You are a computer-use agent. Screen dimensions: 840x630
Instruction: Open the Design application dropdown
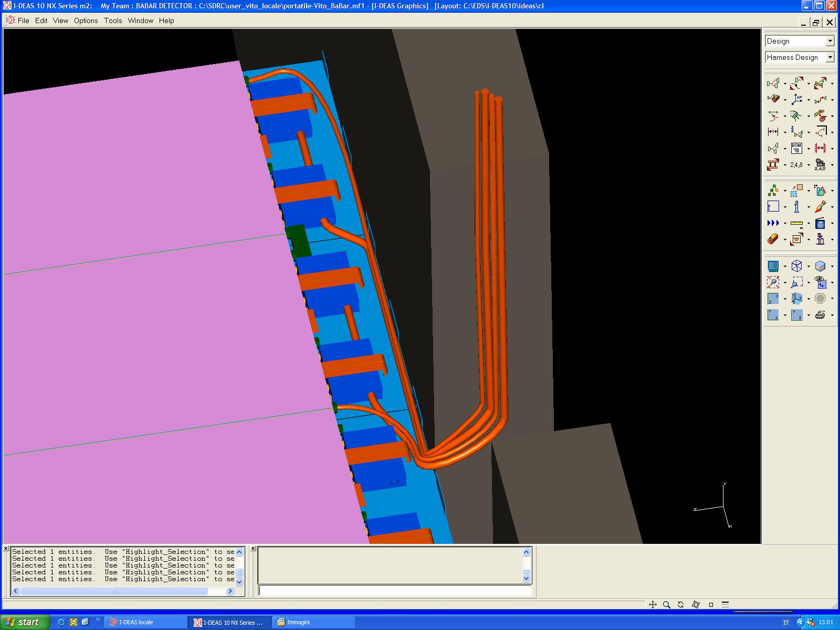830,41
